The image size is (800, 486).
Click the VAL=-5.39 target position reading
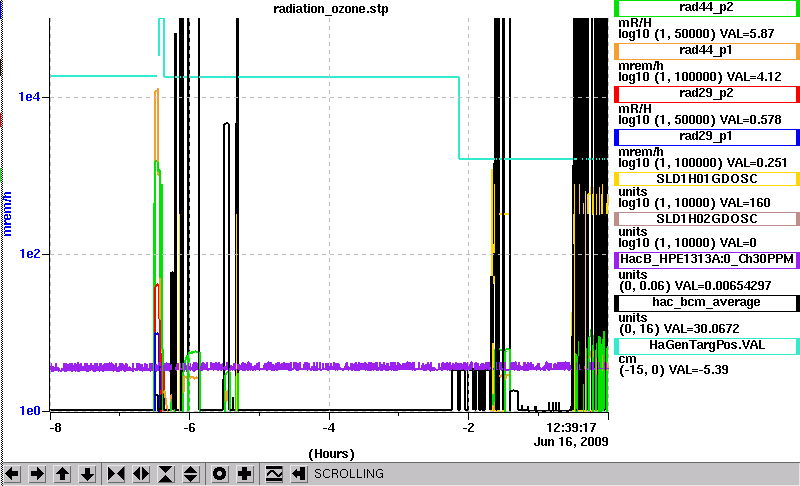coord(698,370)
